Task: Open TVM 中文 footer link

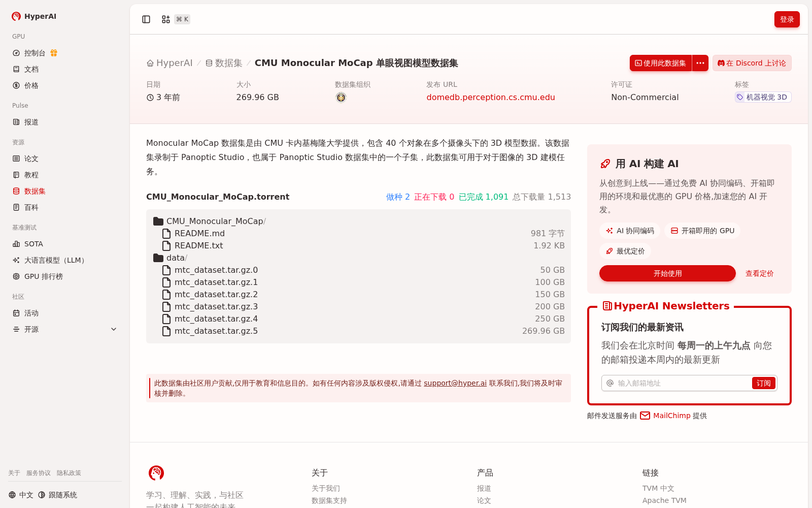Action: (658, 488)
